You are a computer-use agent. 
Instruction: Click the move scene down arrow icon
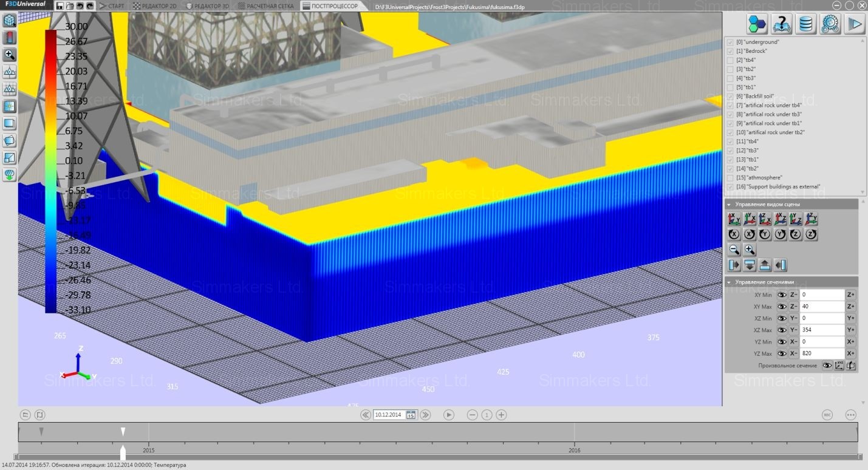coord(750,265)
